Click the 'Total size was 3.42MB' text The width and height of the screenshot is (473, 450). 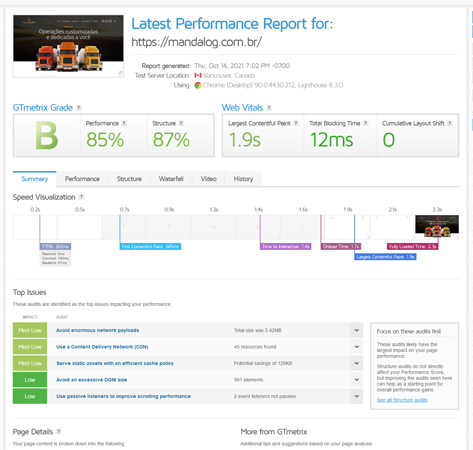(x=257, y=330)
